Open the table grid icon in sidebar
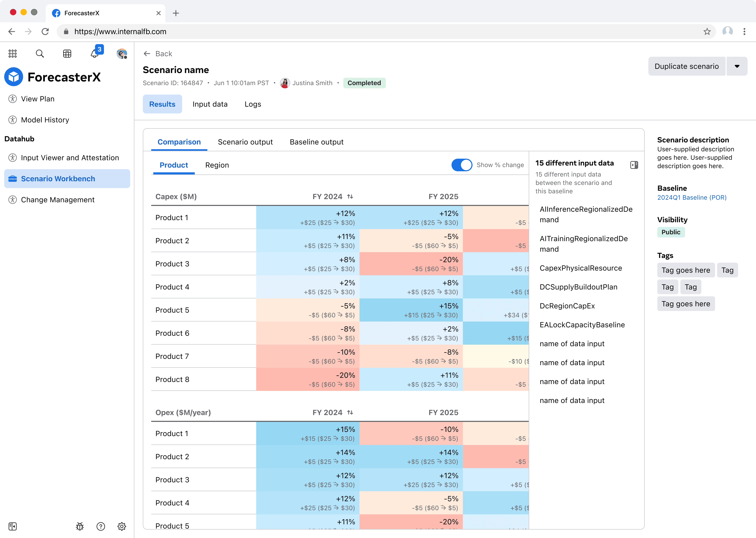 (x=67, y=54)
